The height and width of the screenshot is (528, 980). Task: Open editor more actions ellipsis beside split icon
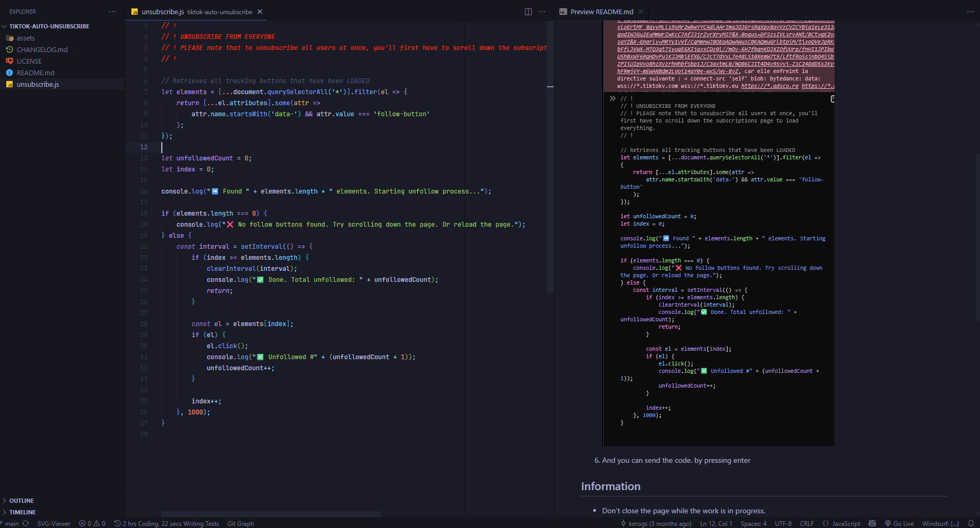coord(542,12)
